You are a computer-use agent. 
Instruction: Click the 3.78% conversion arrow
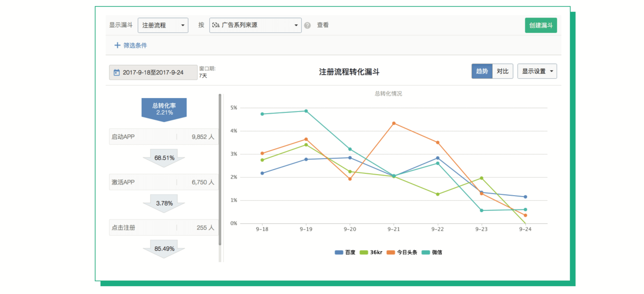164,204
